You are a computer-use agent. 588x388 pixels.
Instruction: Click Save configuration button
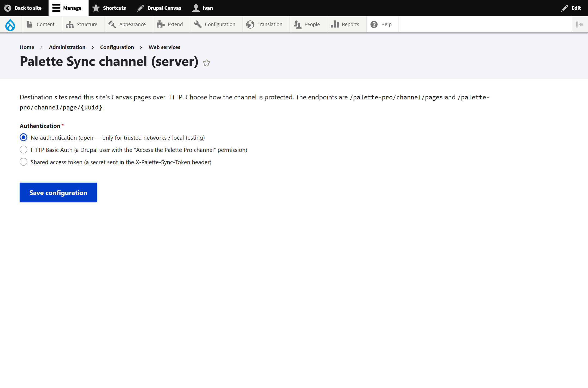point(58,193)
